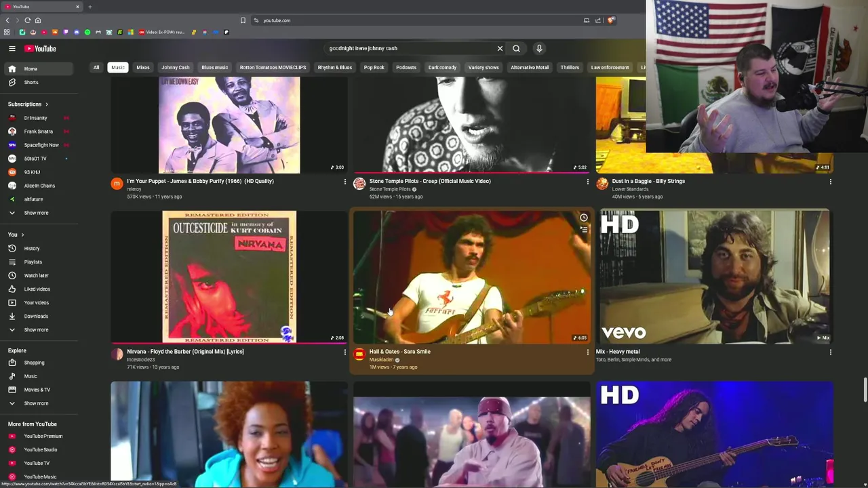This screenshot has width=868, height=488.
Task: Open more options for Hall & Oates Sara Smile
Action: (x=587, y=352)
